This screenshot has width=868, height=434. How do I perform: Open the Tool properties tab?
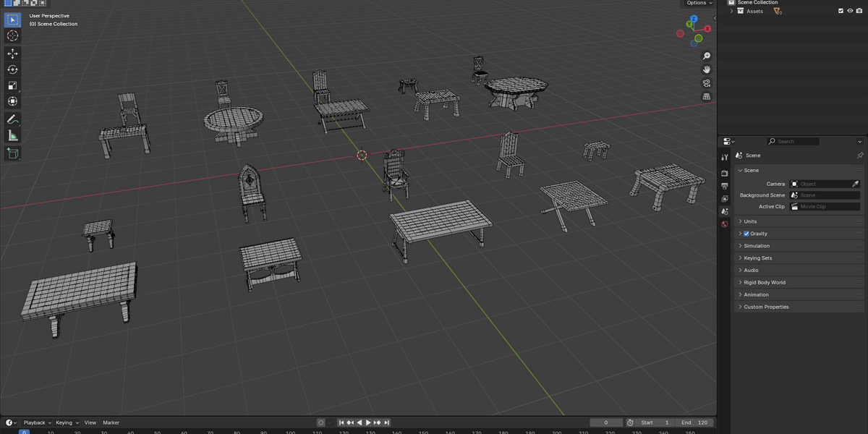point(725,157)
